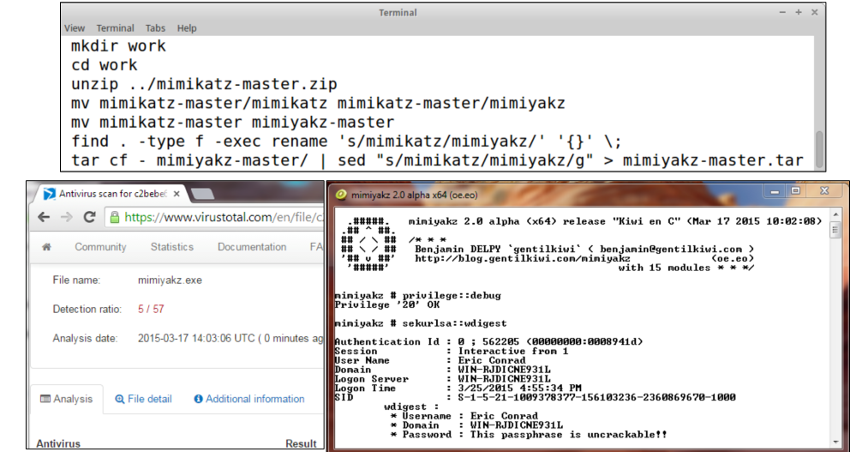Close the Terminal window
The height and width of the screenshot is (452, 868).
[x=814, y=12]
